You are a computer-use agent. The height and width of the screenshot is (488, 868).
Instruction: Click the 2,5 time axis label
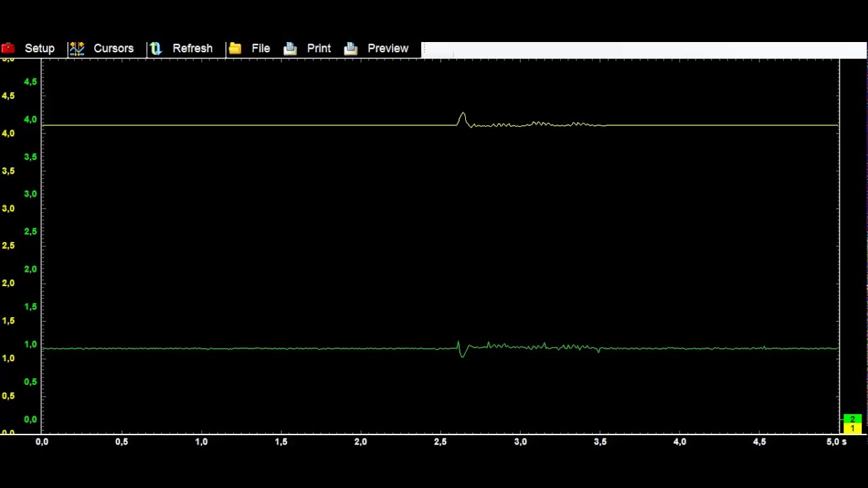coord(440,442)
